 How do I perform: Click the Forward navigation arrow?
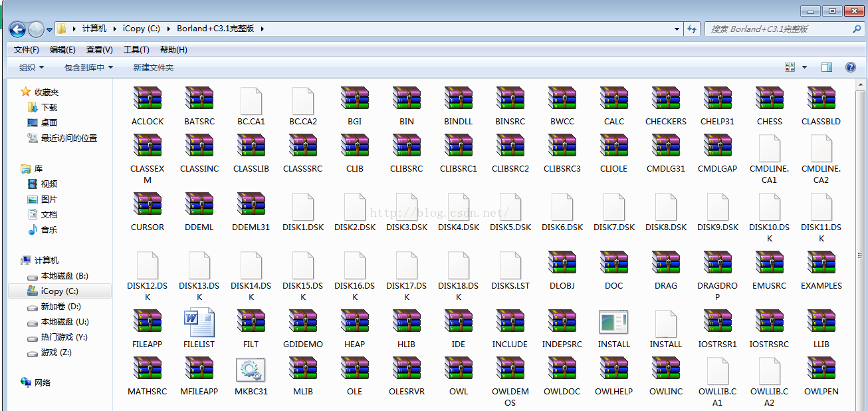[x=36, y=29]
